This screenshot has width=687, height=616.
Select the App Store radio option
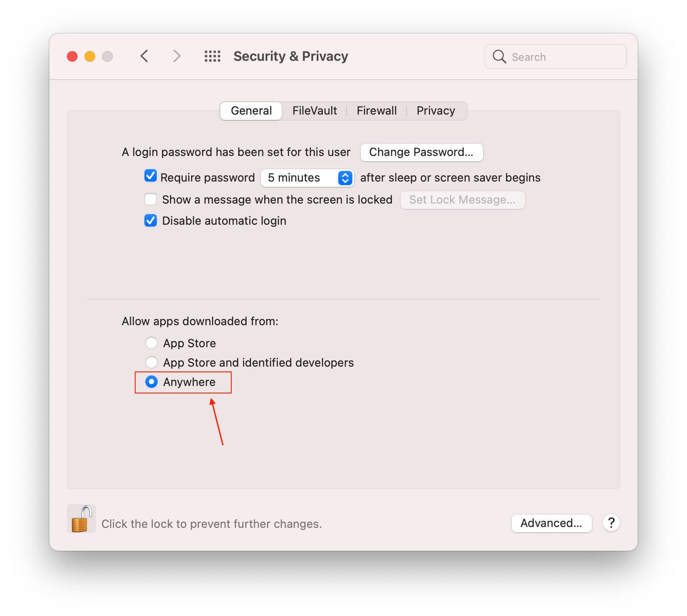tap(151, 343)
